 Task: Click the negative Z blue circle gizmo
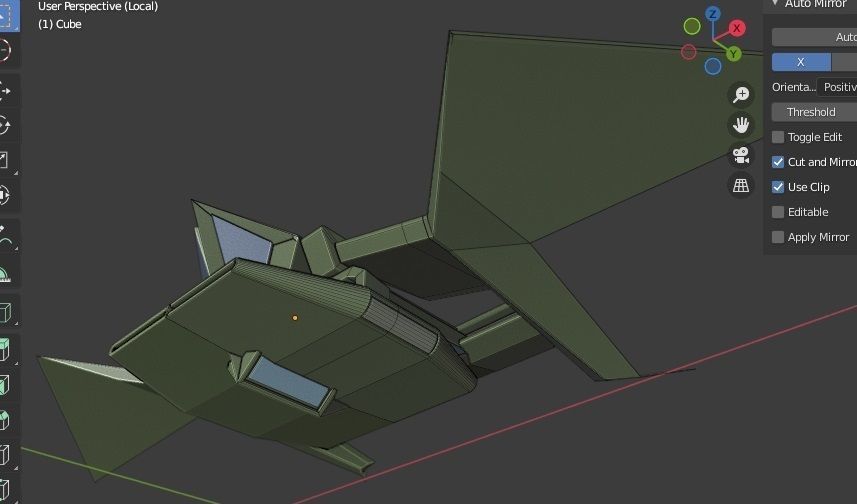coord(713,66)
